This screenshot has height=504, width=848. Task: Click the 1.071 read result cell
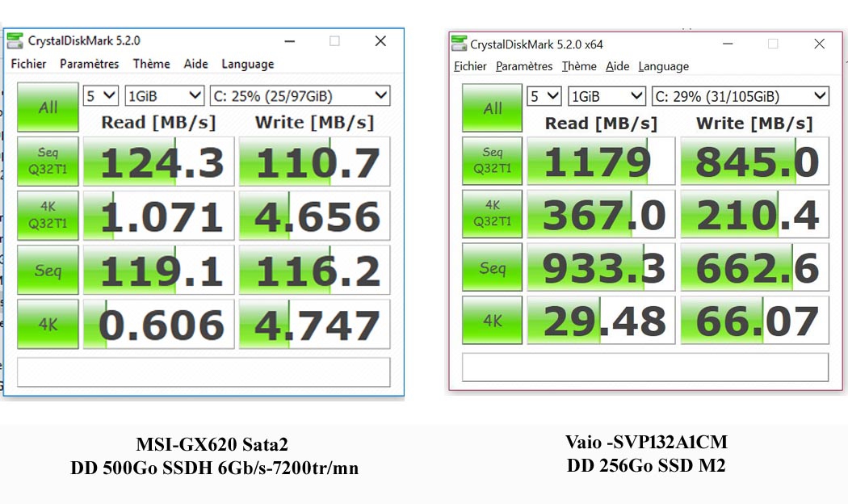click(x=158, y=215)
